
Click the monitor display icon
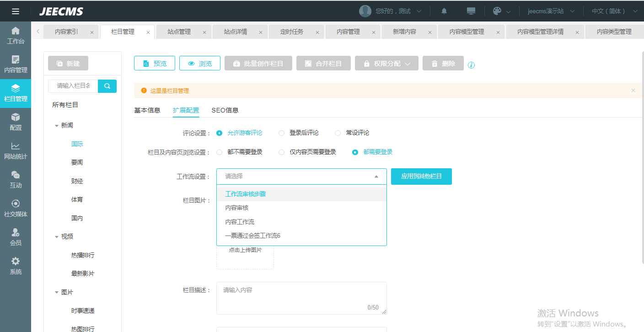point(471,11)
